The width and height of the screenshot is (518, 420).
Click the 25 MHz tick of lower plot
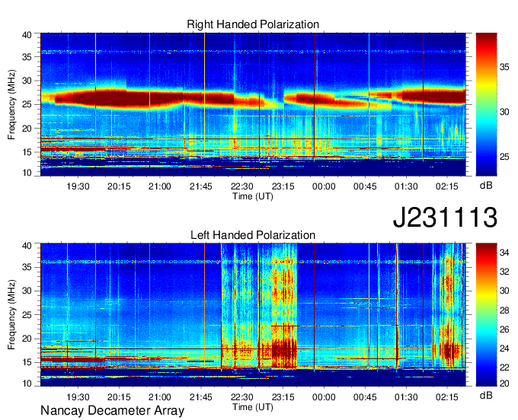coord(27,315)
